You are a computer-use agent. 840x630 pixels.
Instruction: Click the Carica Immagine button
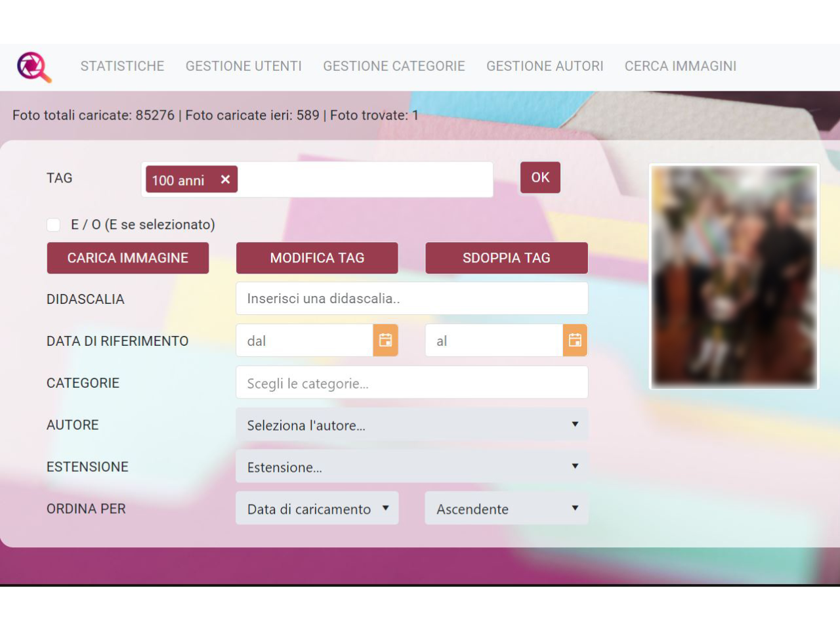click(x=128, y=258)
